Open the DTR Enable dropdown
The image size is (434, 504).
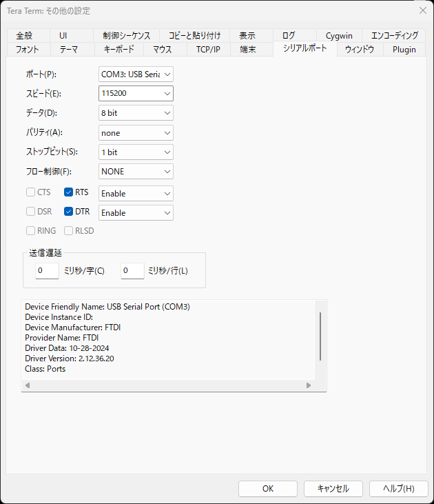136,213
